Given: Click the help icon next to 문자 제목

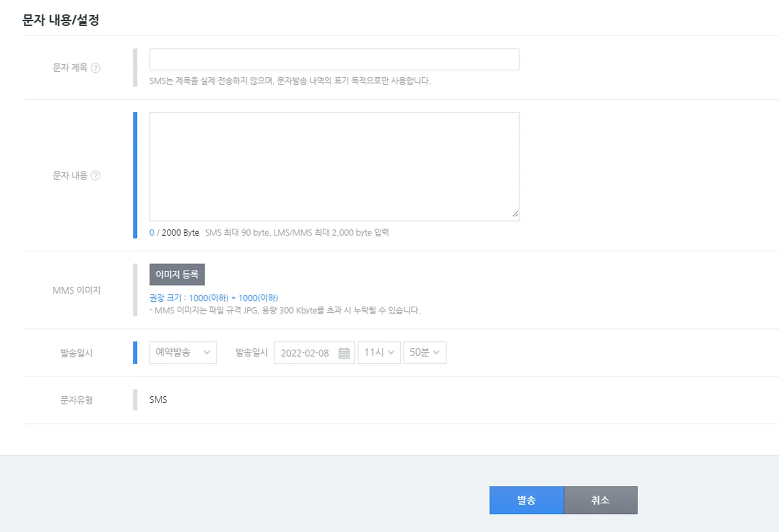Looking at the screenshot, I should pos(95,68).
